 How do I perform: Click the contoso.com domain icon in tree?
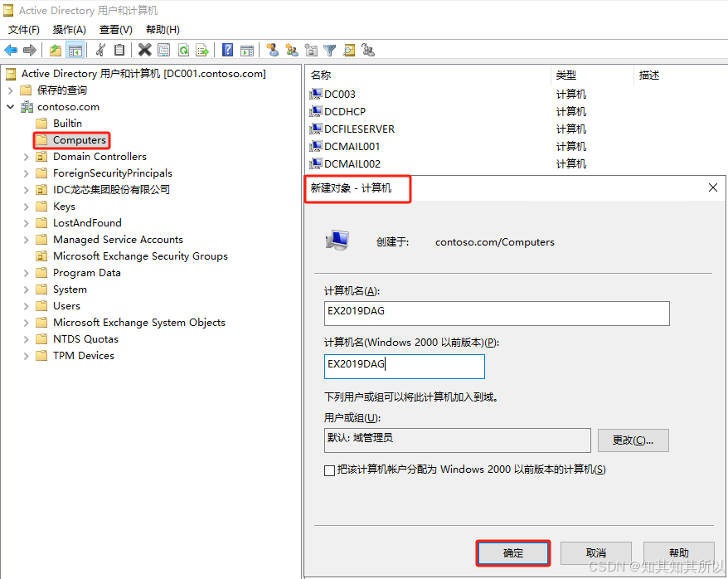(27, 107)
